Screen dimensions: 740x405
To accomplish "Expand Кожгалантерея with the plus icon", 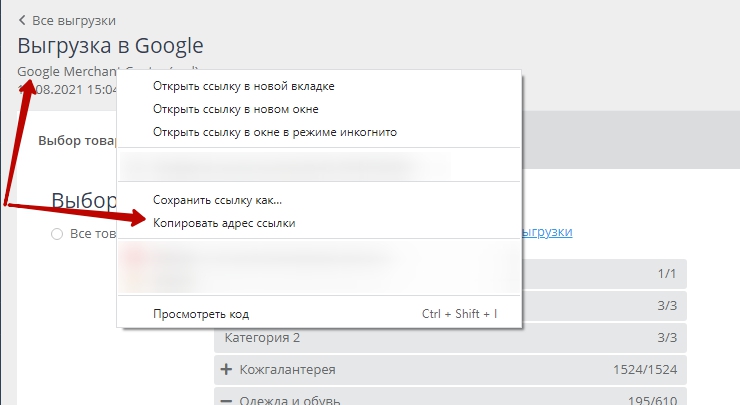I will tap(225, 370).
